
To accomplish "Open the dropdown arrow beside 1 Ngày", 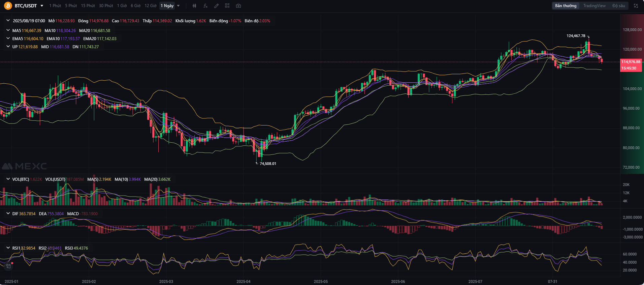I will point(179,6).
